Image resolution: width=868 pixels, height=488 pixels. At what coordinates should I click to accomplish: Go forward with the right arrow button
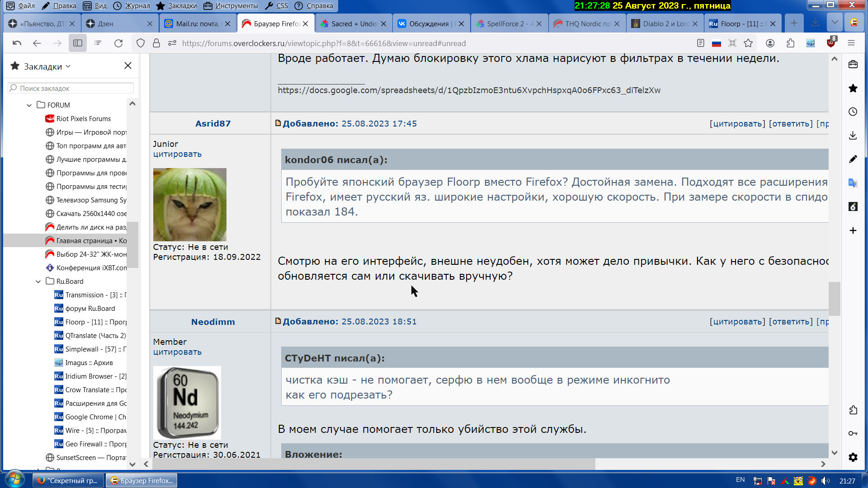point(57,43)
